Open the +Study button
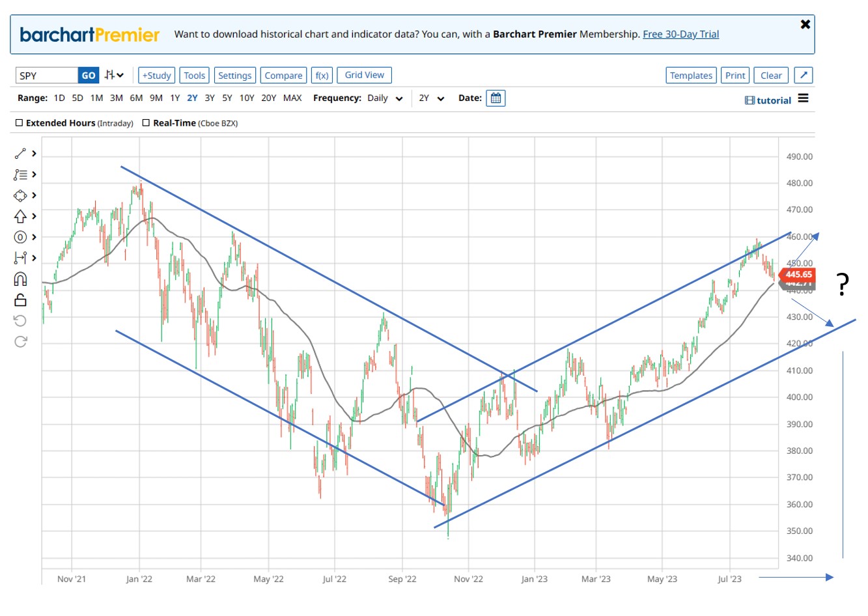868x616 pixels. click(x=156, y=76)
